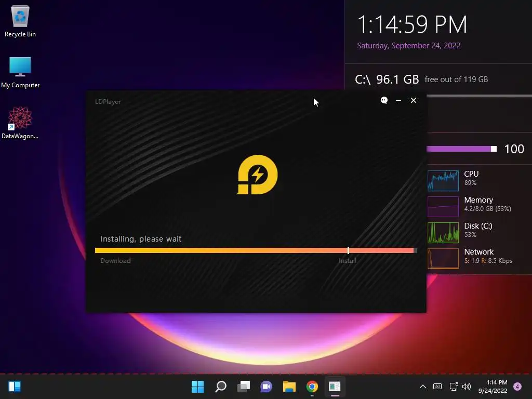The width and height of the screenshot is (532, 399).
Task: Open network status tray icon
Action: pos(454,387)
